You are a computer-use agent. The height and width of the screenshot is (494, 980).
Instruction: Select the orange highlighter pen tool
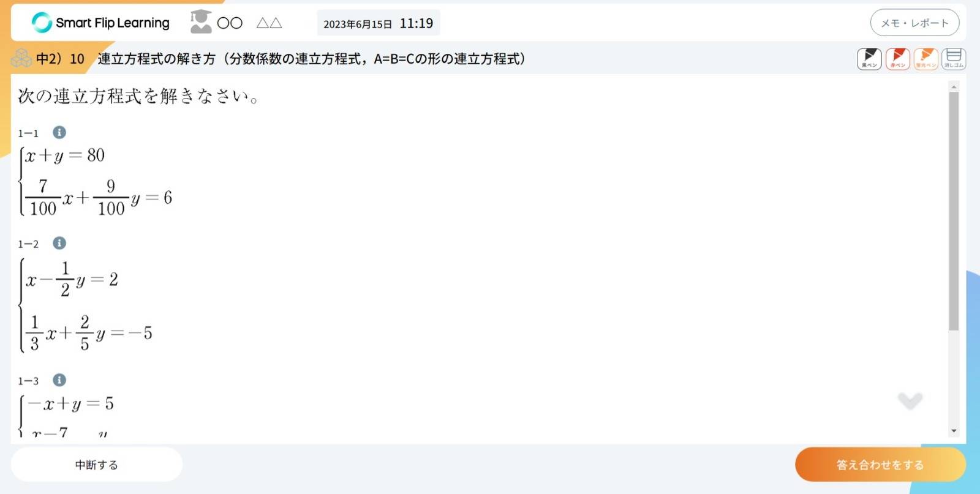coord(925,59)
